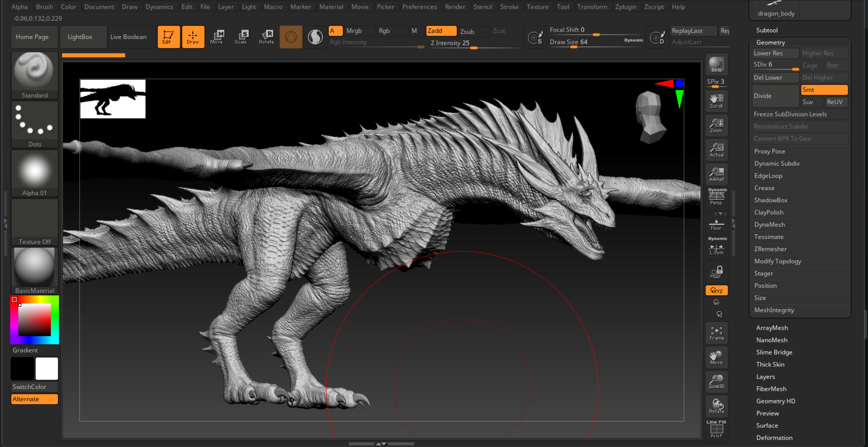Screen dimensions: 868x447
Task: Open the Preferences menu
Action: tap(419, 7)
